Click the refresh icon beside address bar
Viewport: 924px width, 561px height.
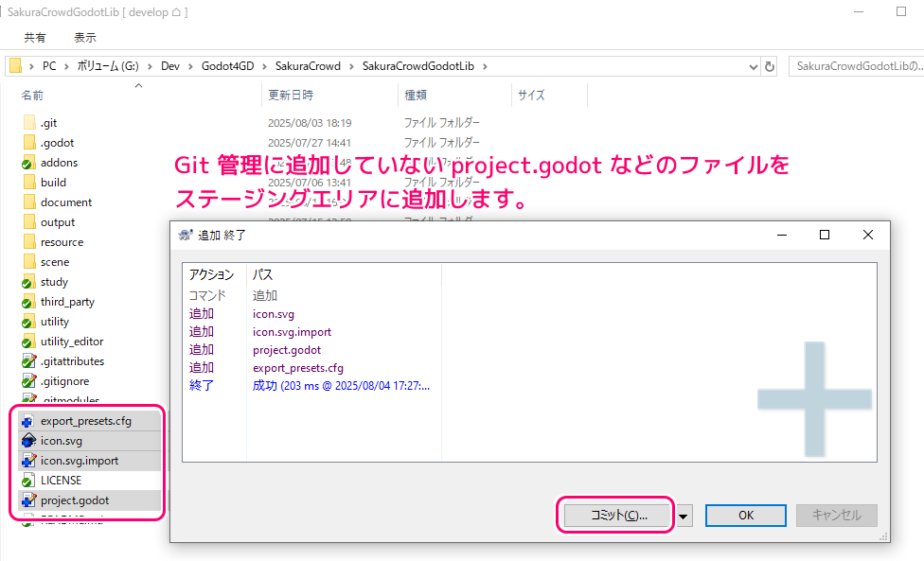[770, 66]
